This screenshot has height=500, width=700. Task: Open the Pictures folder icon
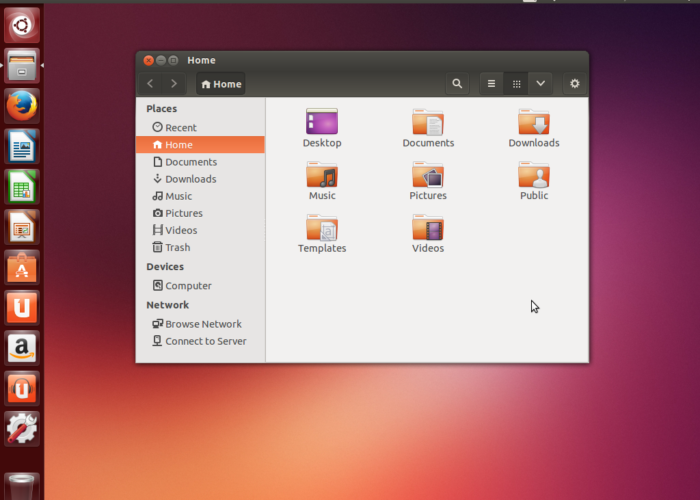click(x=428, y=175)
